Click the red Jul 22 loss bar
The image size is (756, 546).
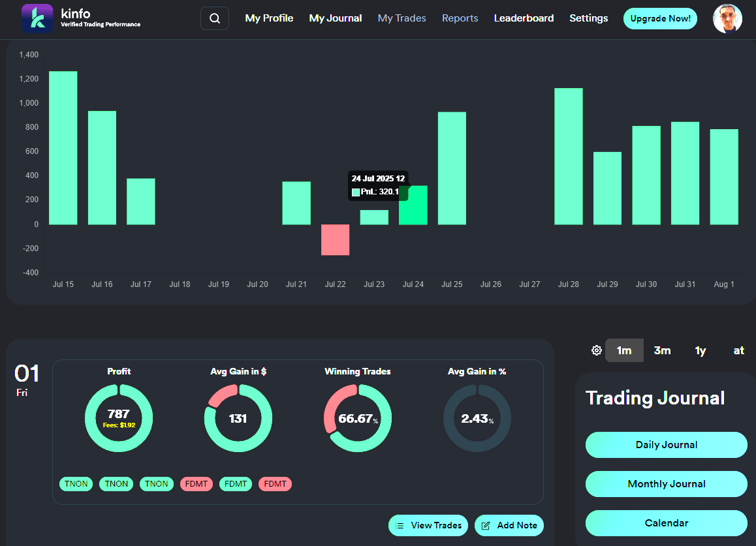pyautogui.click(x=335, y=239)
